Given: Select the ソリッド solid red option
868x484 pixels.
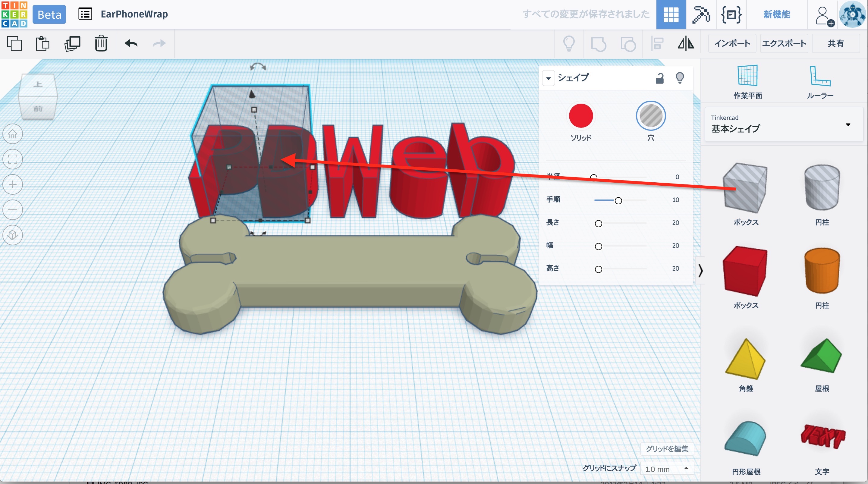Looking at the screenshot, I should click(580, 116).
